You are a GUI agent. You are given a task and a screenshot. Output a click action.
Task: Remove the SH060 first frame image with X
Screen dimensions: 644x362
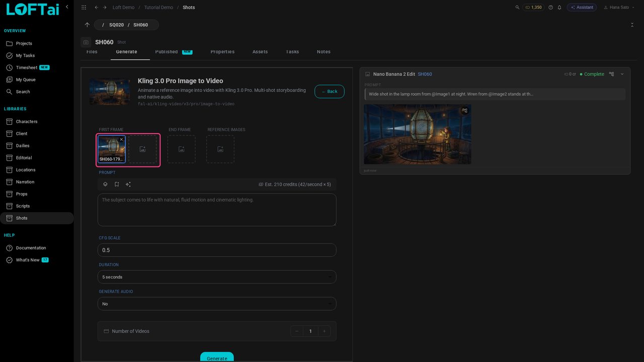[121, 139]
